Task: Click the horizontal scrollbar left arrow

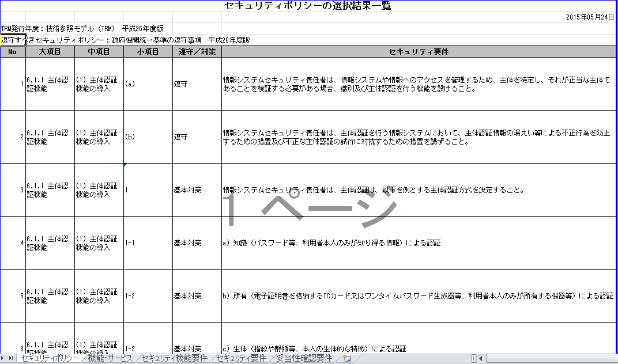Action: point(481,358)
